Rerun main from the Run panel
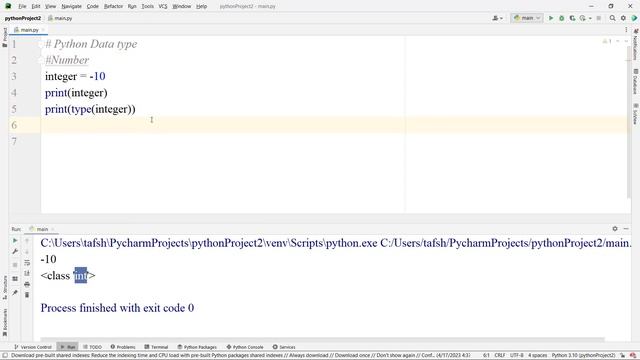 [x=15, y=240]
